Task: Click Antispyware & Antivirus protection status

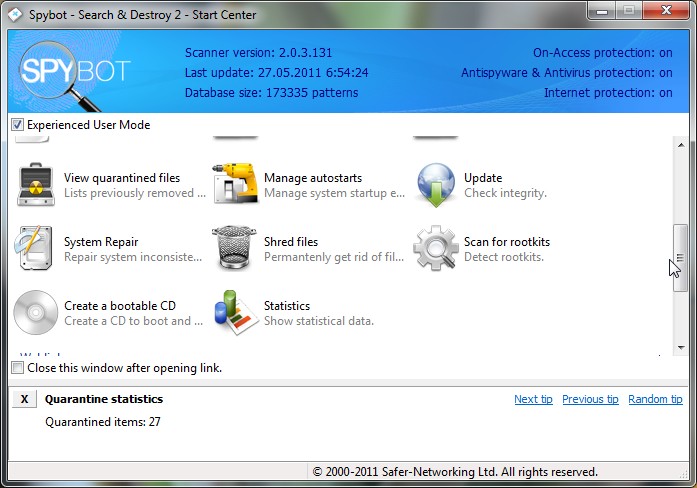Action: pos(566,73)
